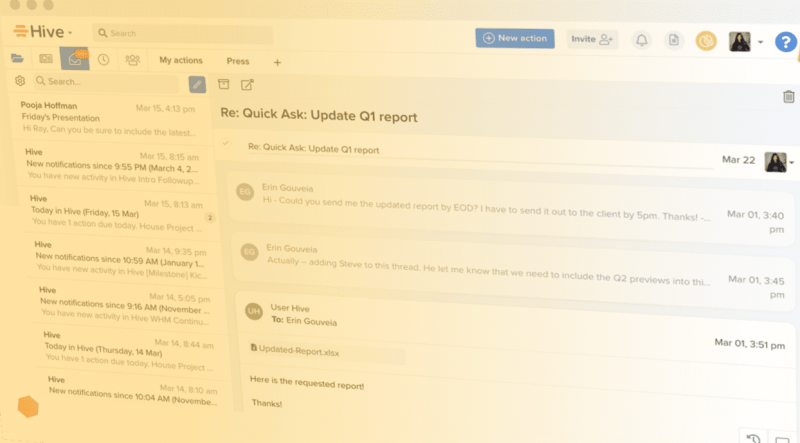This screenshot has width=800, height=443.
Task: Click the Invite button
Action: (x=592, y=39)
